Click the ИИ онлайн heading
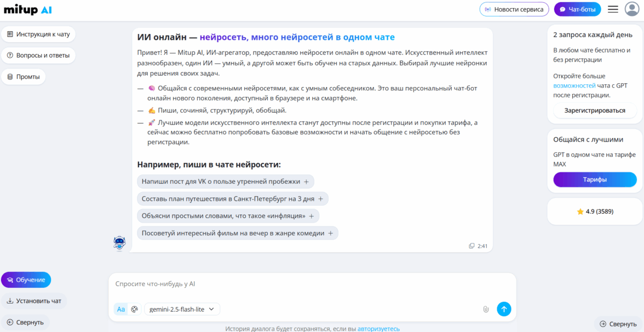Screen dimensions: 644x332 266,37
